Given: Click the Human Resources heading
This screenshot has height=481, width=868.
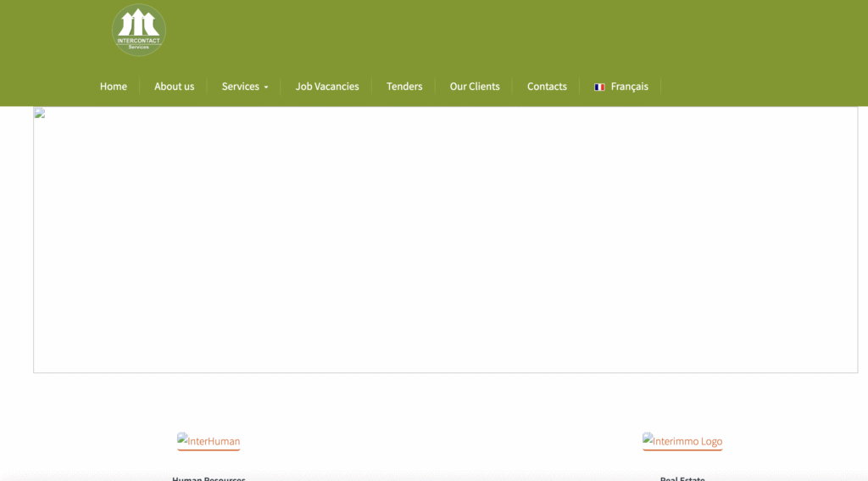Looking at the screenshot, I should click(209, 478).
